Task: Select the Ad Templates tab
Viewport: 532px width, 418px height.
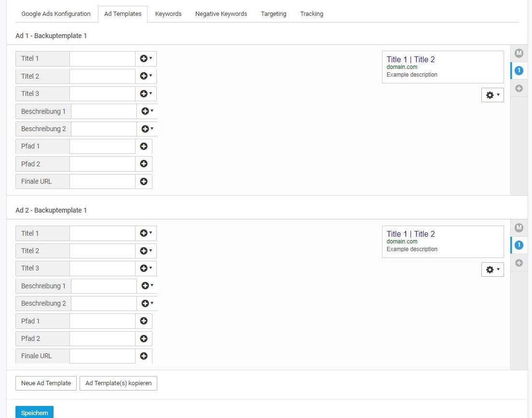Action: [123, 14]
